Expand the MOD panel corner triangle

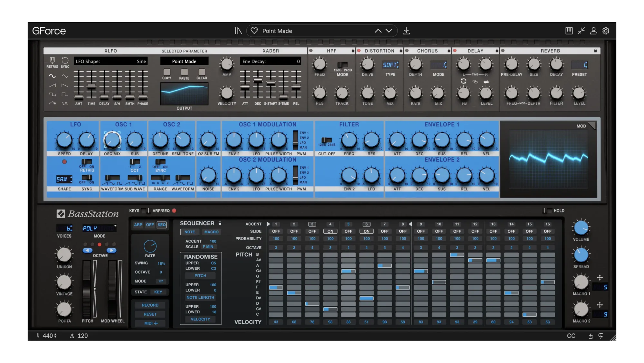click(592, 126)
